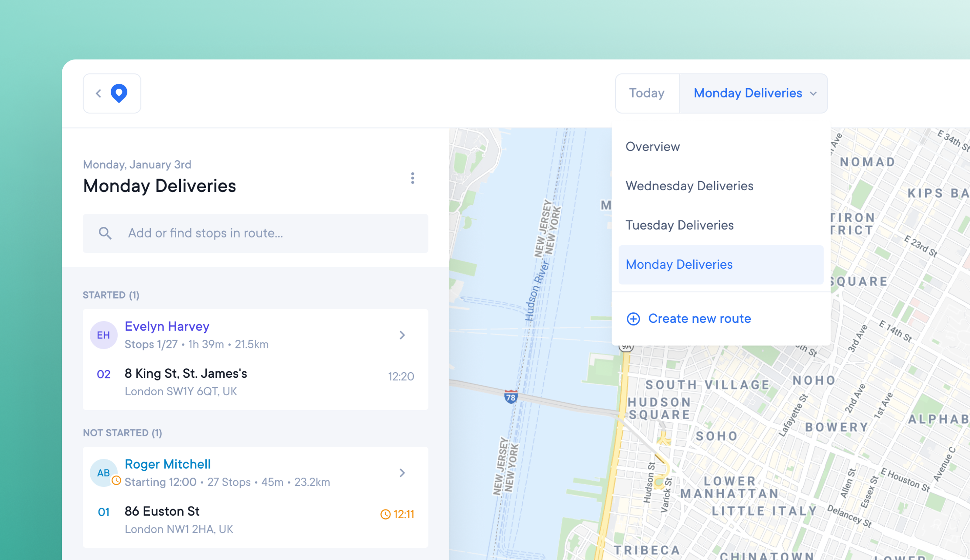Switch to the Today tab
Screen dimensions: 970x560
(x=647, y=93)
